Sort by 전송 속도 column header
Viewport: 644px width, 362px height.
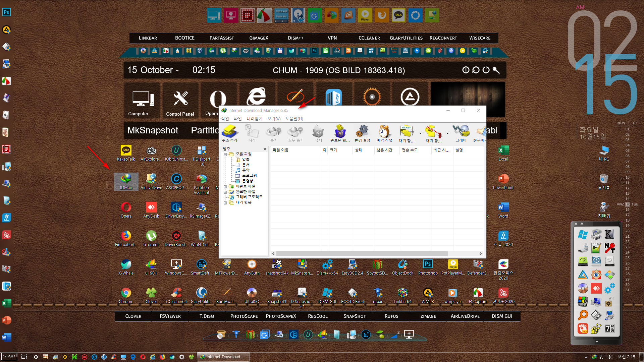click(x=416, y=150)
